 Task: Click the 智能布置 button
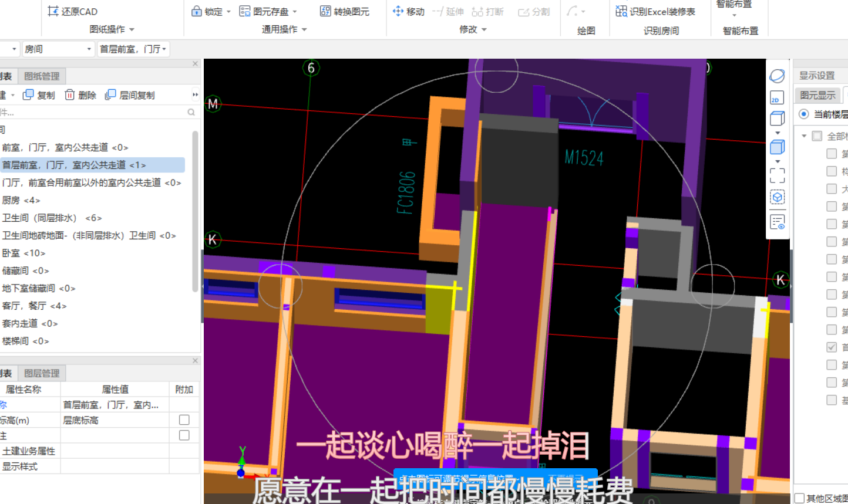tap(734, 5)
